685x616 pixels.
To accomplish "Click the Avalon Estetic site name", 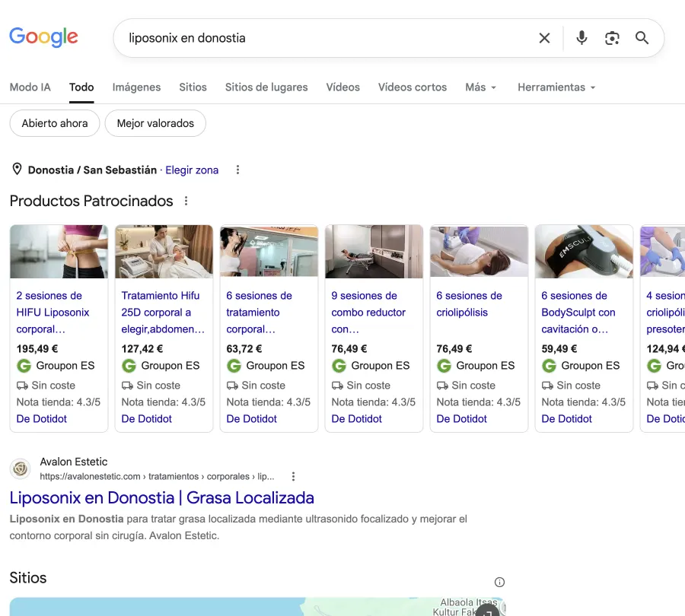I will pos(73,462).
